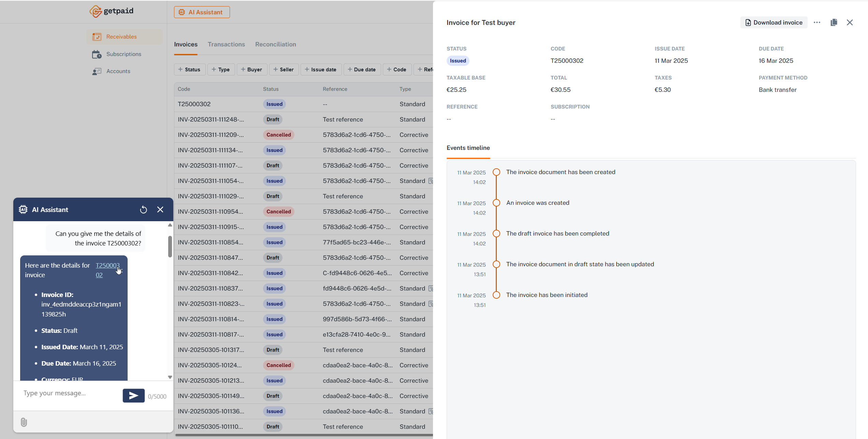868x439 pixels.
Task: Reset the AI Assistant conversation
Action: pos(143,210)
